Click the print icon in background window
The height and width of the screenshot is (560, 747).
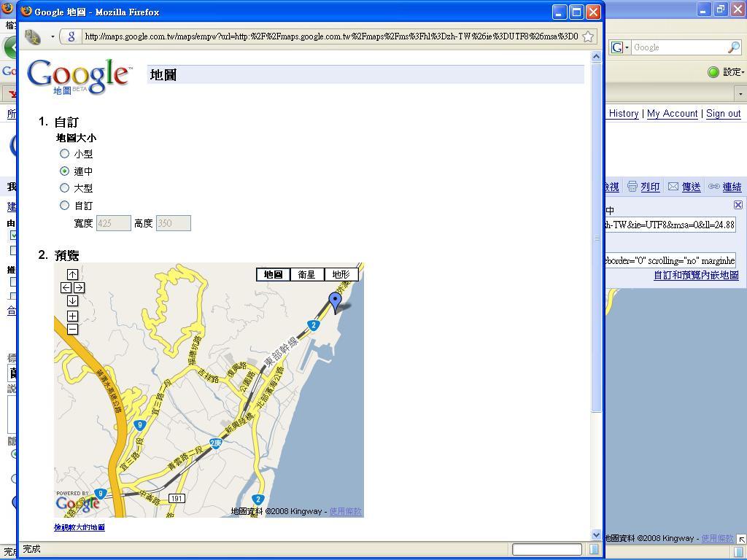(x=632, y=186)
